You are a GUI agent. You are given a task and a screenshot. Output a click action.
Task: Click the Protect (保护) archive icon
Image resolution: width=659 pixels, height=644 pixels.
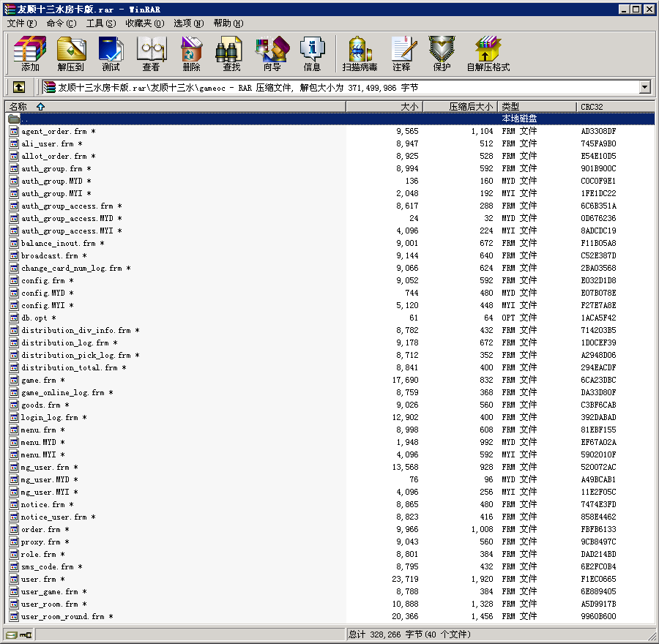click(x=442, y=53)
